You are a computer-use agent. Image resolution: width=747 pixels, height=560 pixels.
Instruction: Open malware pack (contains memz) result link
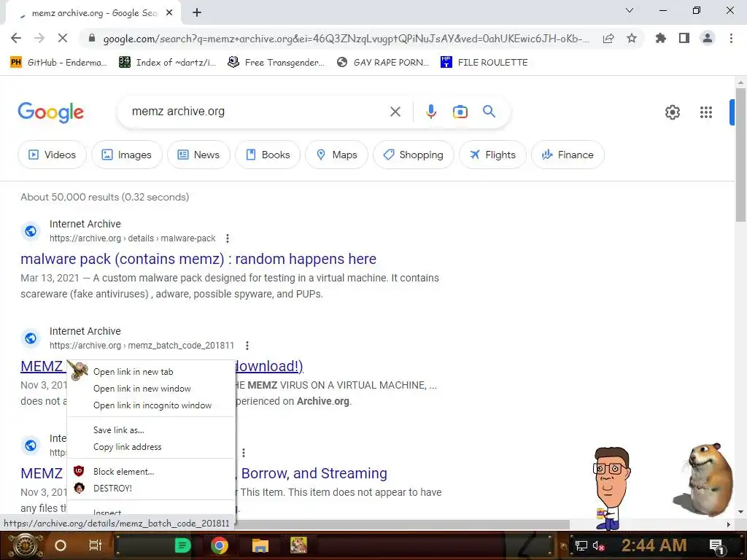click(x=198, y=259)
